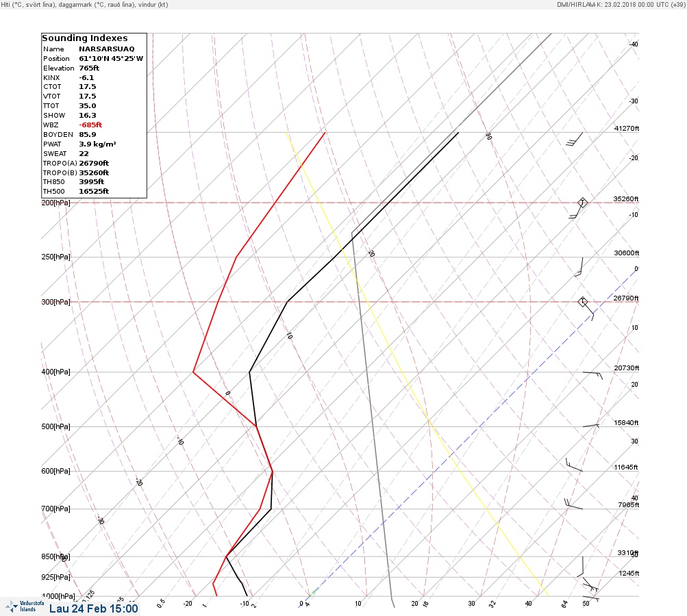This screenshot has width=687, height=616.
Task: Click the TH500 value '16525ft'
Action: [94, 192]
